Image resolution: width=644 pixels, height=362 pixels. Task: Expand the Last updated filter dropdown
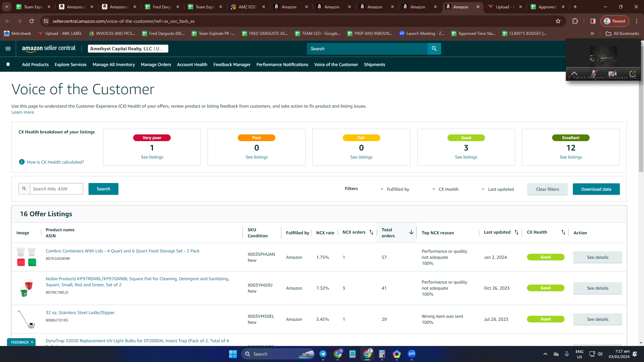pos(497,189)
